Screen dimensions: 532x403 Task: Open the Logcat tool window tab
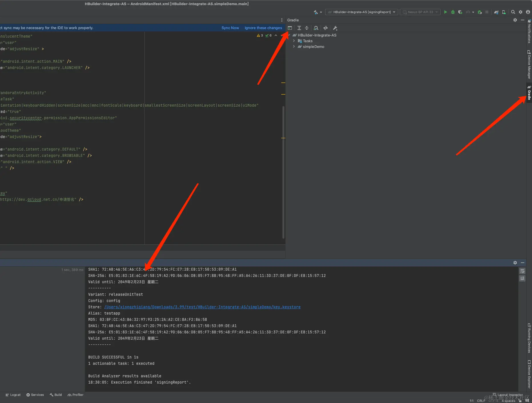pyautogui.click(x=13, y=395)
